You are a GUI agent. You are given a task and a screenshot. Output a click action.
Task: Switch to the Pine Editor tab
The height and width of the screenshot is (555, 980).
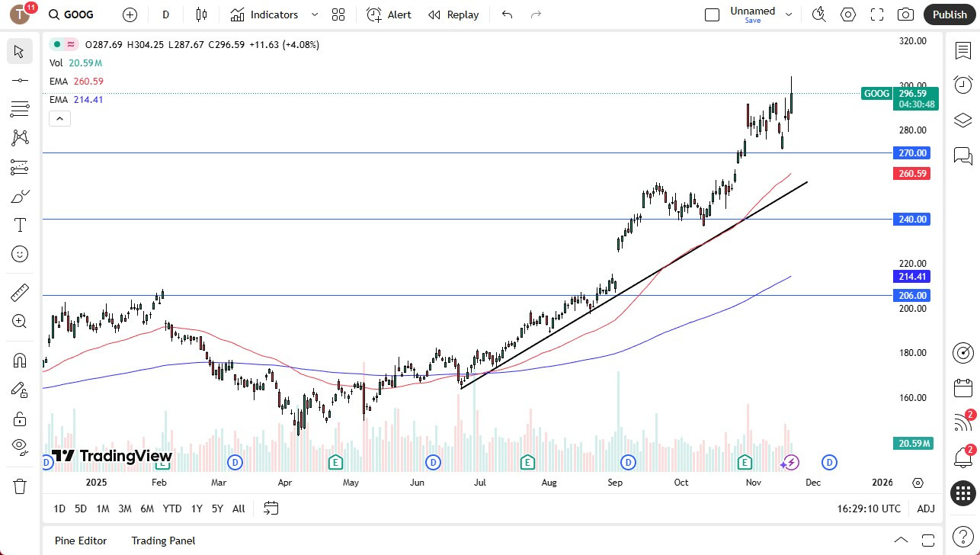pos(80,541)
